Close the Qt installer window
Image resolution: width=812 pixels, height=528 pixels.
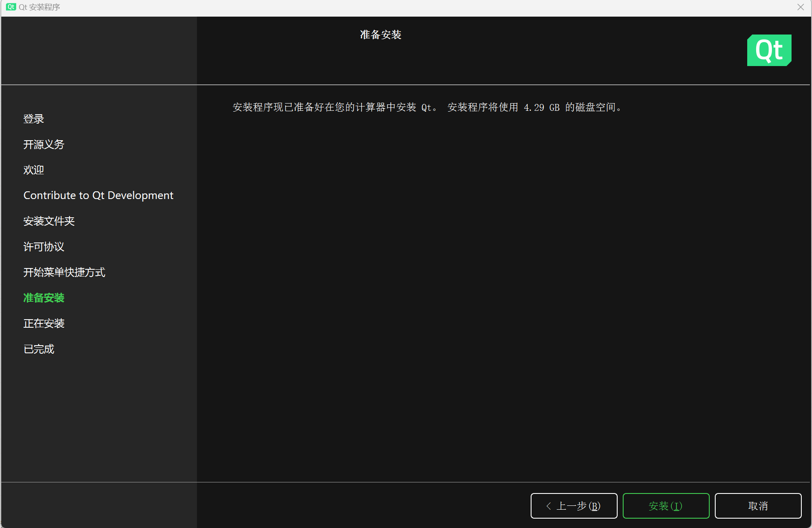pos(800,7)
